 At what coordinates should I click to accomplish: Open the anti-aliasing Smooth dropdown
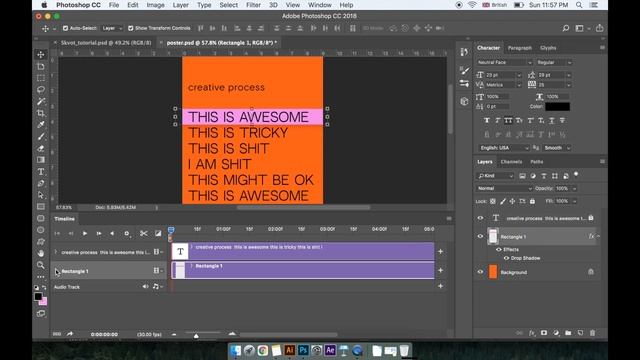coord(557,148)
